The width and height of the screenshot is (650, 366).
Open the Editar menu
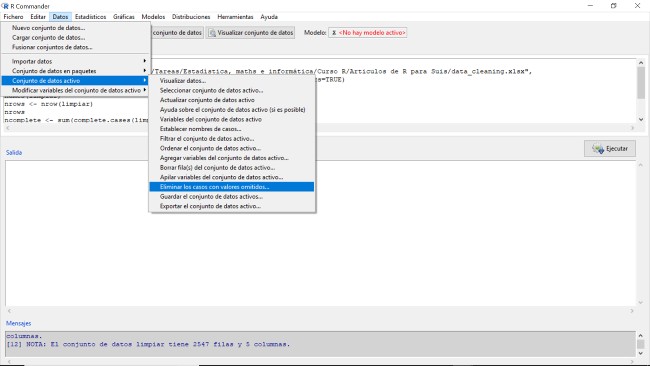point(38,17)
